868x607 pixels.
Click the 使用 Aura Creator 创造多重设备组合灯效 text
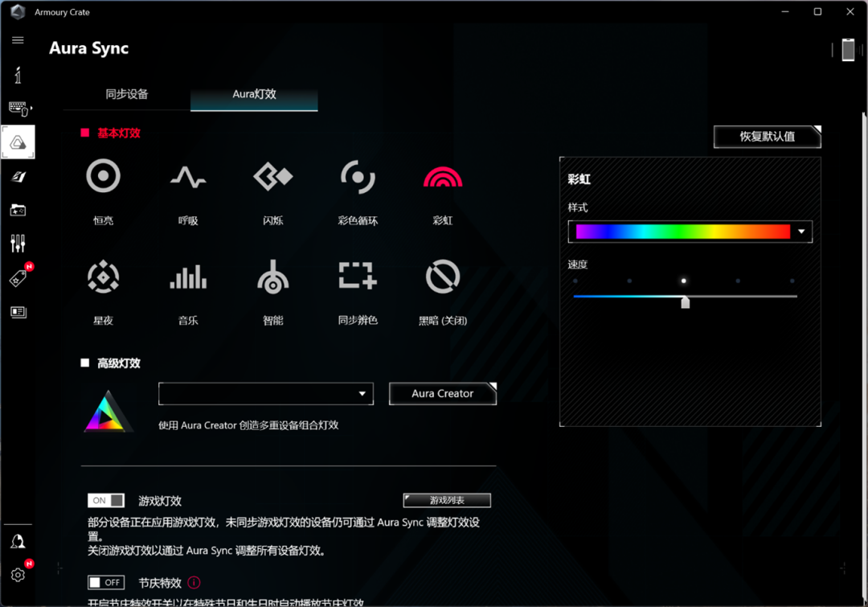(248, 425)
